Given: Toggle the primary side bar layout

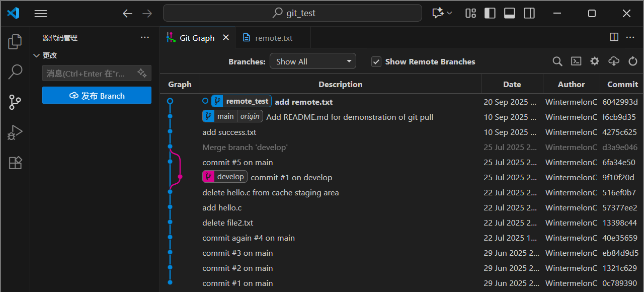Looking at the screenshot, I should (x=490, y=13).
